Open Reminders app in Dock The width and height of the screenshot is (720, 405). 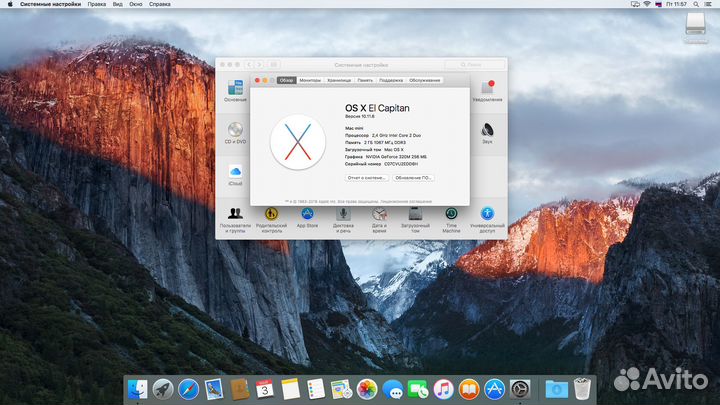tap(316, 389)
